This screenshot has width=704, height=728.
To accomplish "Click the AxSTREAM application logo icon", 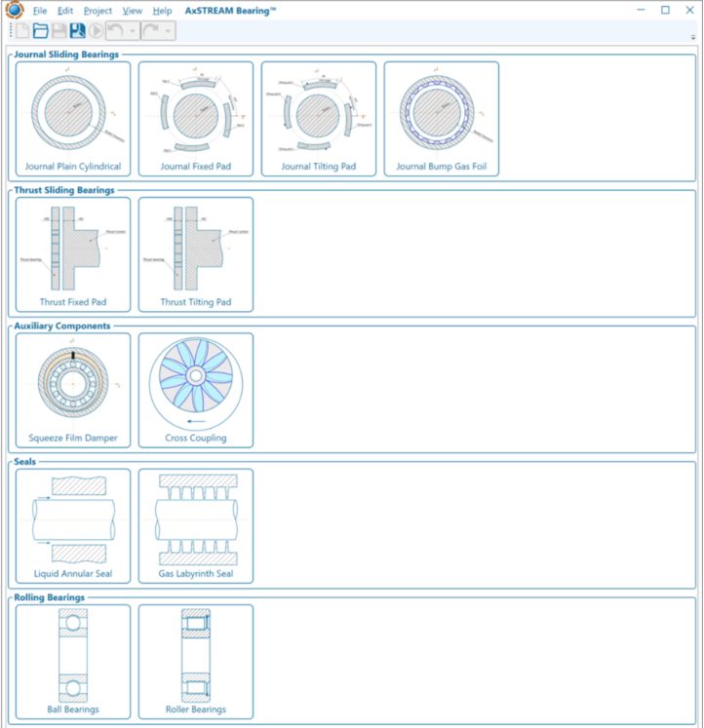I will pos(15,10).
